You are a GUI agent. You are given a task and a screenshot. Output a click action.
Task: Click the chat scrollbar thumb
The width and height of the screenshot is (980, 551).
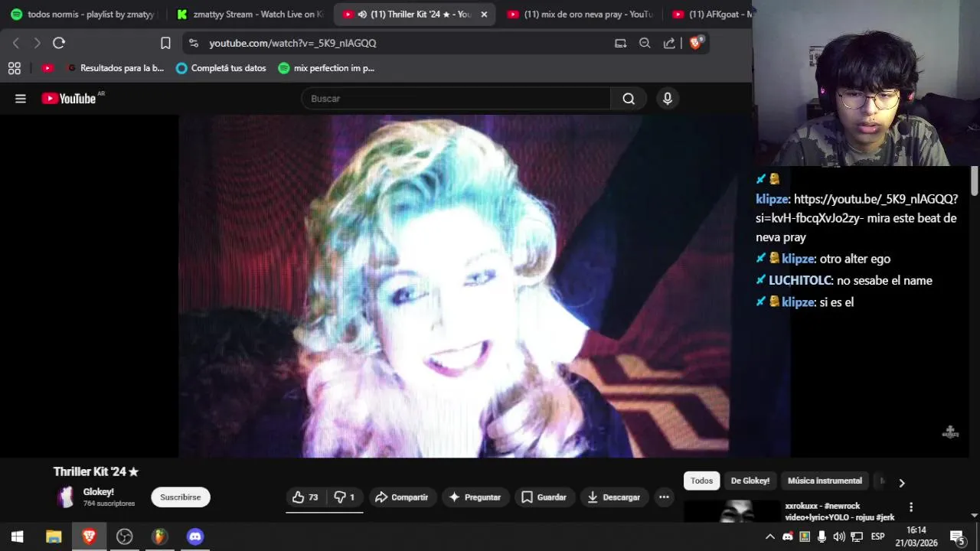(975, 180)
